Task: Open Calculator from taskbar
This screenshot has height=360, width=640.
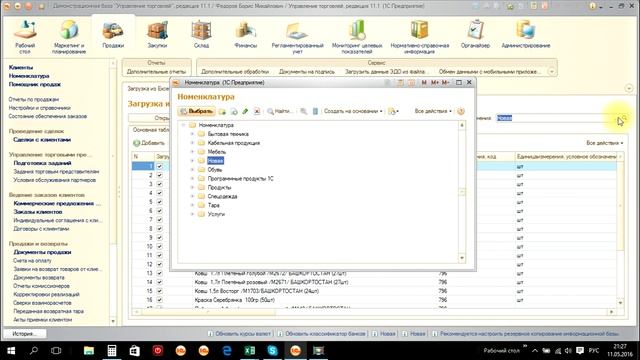Action: point(111,351)
